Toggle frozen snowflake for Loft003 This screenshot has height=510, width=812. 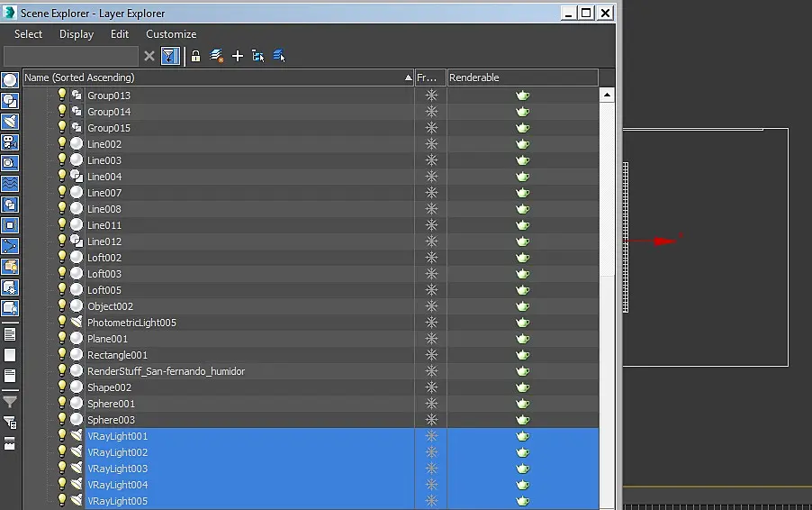(x=431, y=274)
